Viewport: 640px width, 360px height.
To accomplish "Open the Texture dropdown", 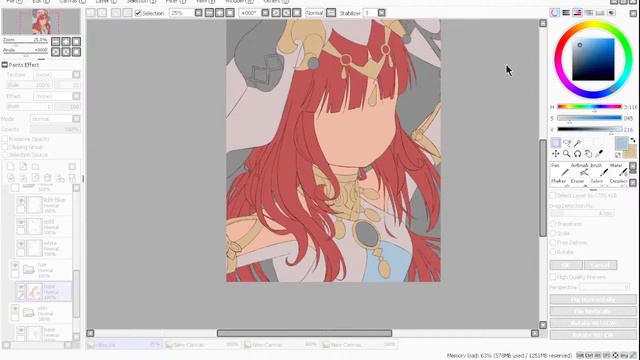I will pos(76,75).
